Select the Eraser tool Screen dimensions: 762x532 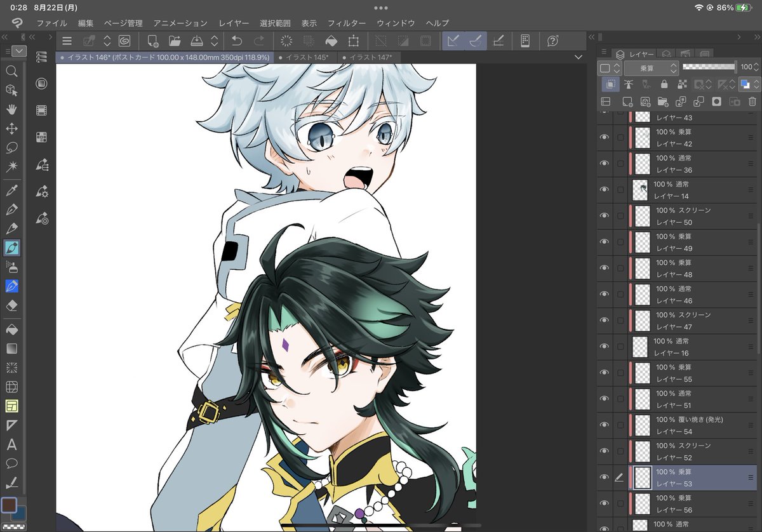11,305
